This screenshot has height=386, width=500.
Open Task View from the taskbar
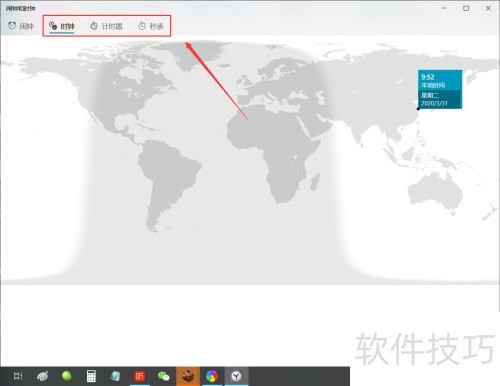tap(18, 376)
